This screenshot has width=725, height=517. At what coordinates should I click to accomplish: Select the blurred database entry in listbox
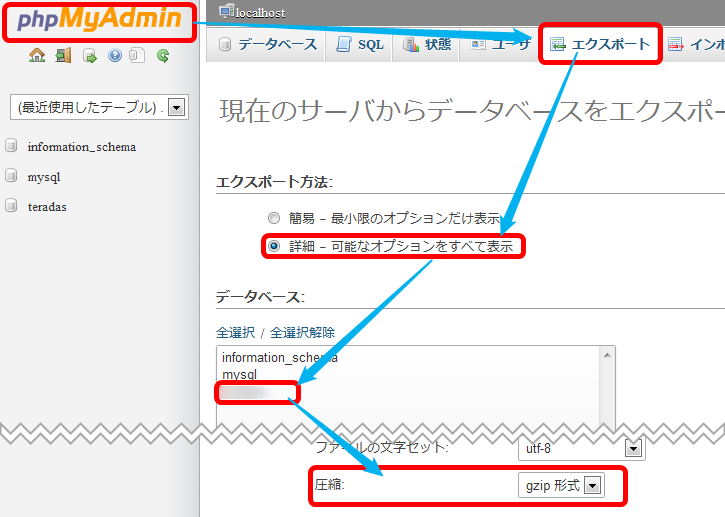coord(257,393)
